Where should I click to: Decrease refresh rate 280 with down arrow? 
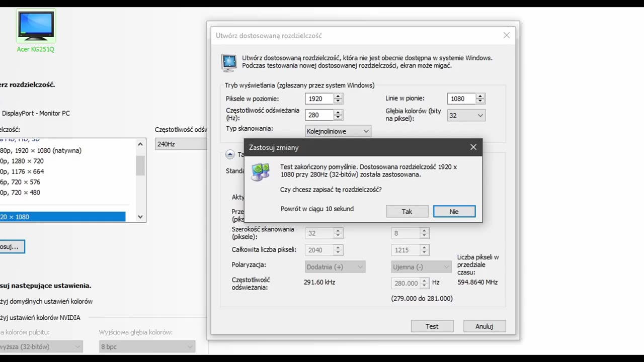[x=338, y=118]
